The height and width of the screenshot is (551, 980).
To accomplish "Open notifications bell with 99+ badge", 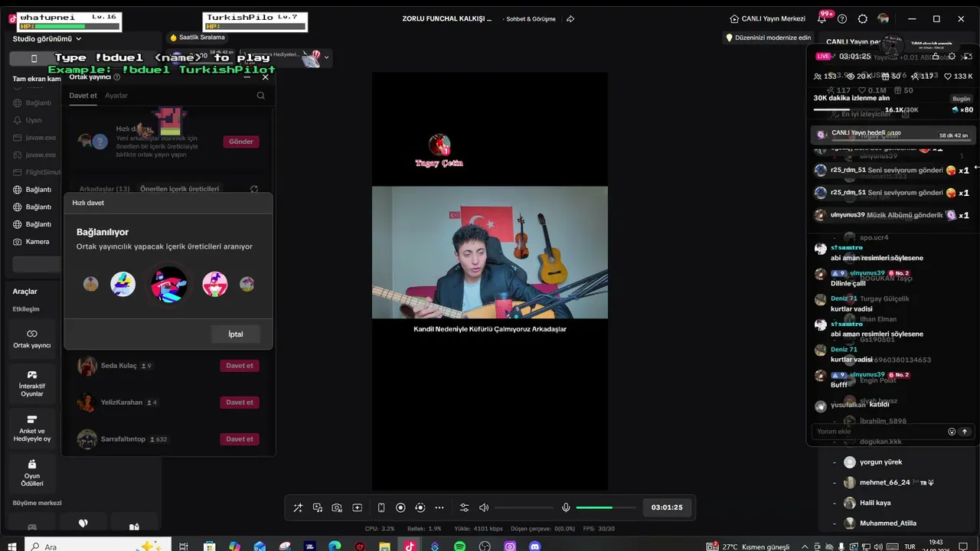I will (x=822, y=18).
